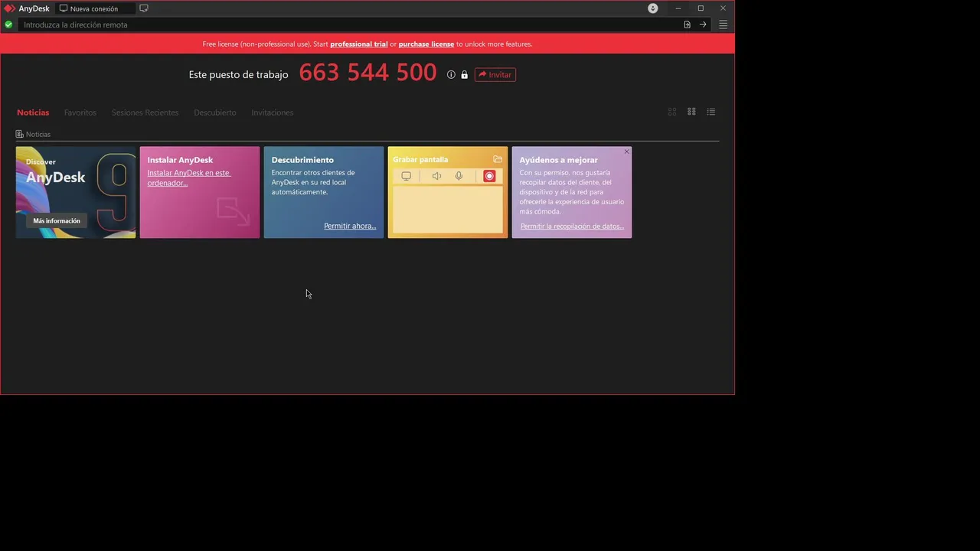Click the Discover AnyDesk 9 thumbnail
This screenshot has width=980, height=551.
coord(76,192)
